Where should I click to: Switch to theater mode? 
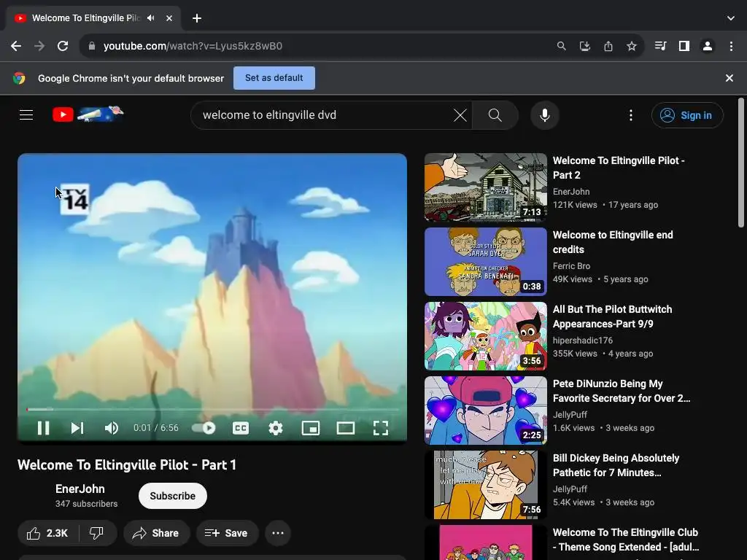(345, 428)
